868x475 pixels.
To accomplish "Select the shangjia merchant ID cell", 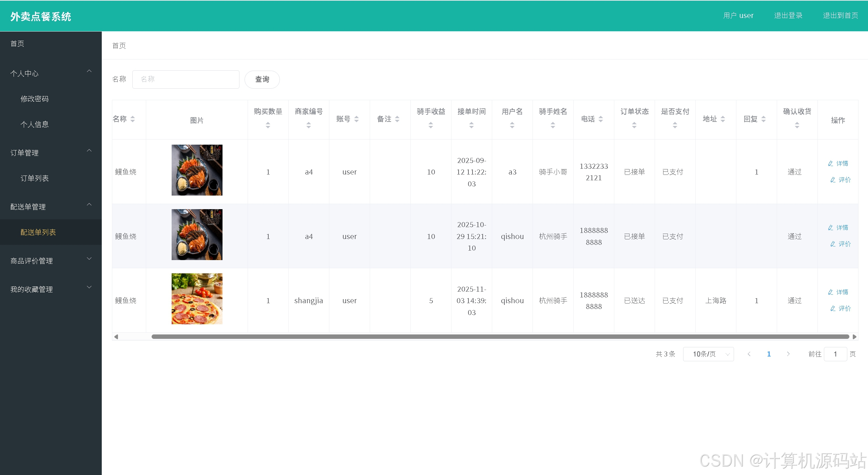I will 309,301.
